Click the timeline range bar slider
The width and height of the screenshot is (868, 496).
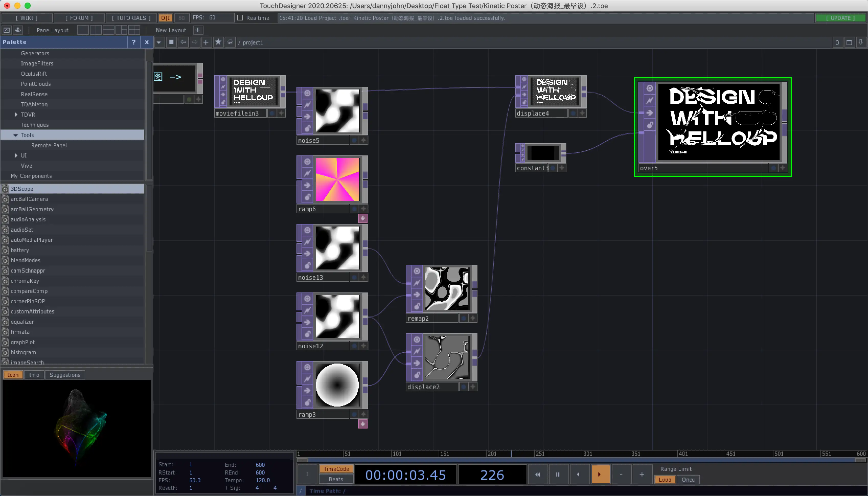pyautogui.click(x=582, y=460)
